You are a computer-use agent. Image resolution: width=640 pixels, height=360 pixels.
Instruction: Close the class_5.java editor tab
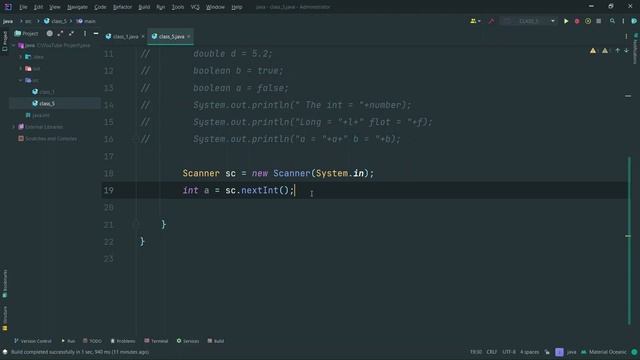(x=189, y=36)
